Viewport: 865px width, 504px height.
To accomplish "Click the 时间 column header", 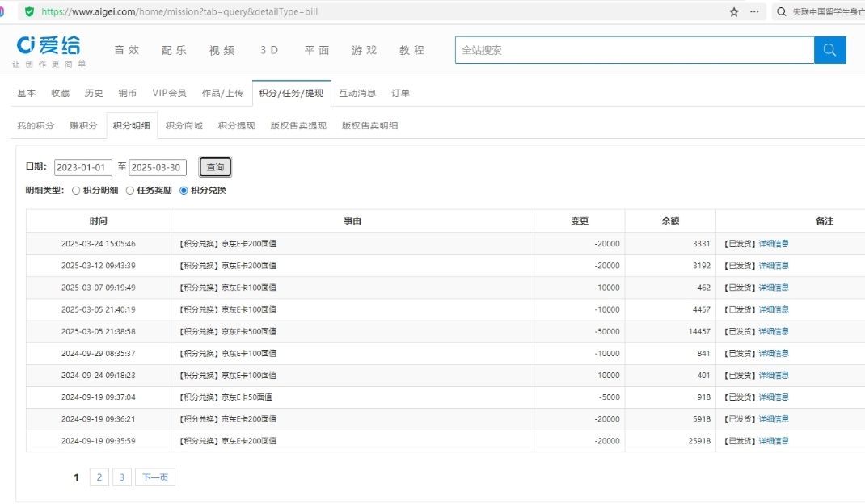I will (98, 221).
